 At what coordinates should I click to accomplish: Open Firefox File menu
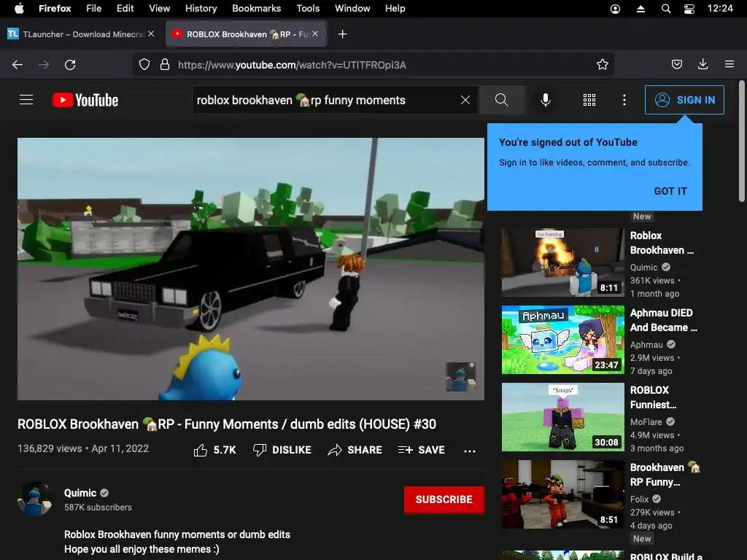tap(94, 9)
